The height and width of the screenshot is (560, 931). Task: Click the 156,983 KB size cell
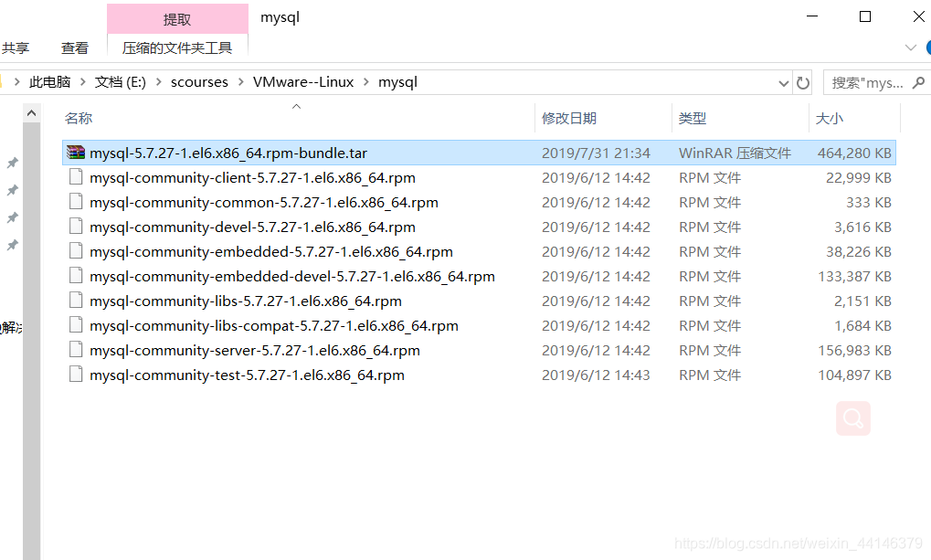click(854, 351)
